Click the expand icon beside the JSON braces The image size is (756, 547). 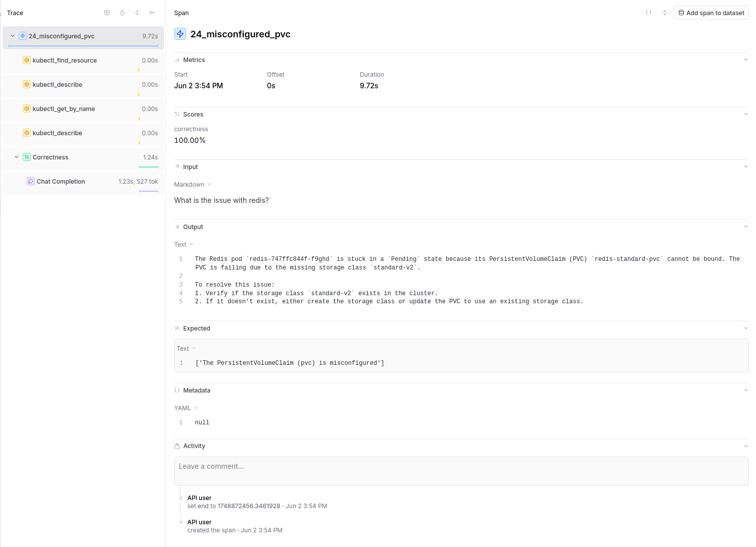tap(664, 13)
